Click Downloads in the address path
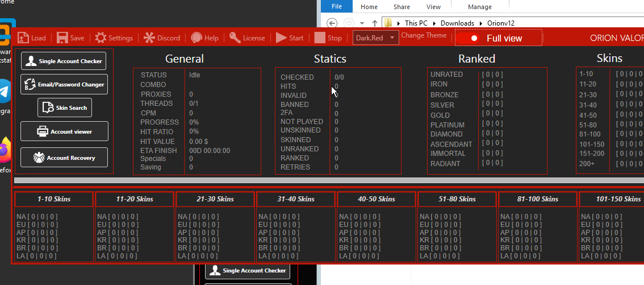This screenshot has width=644, height=285. click(x=457, y=23)
